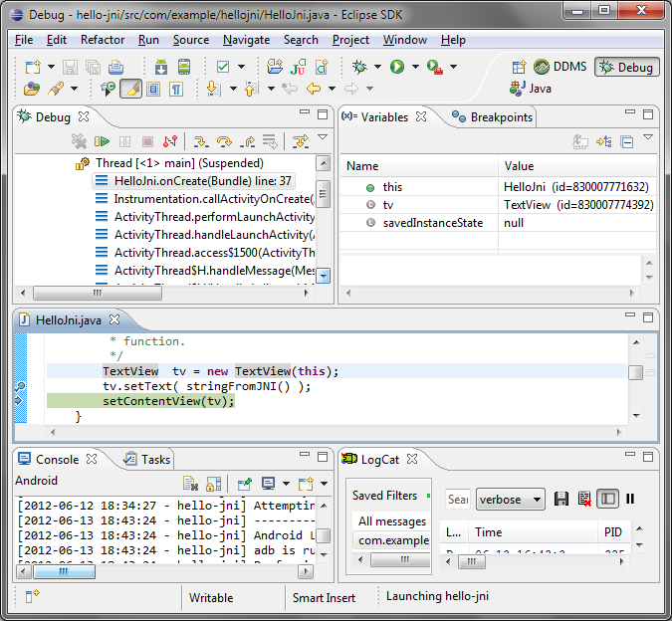
Task: Toggle Use Step Filters button
Action: [x=300, y=141]
